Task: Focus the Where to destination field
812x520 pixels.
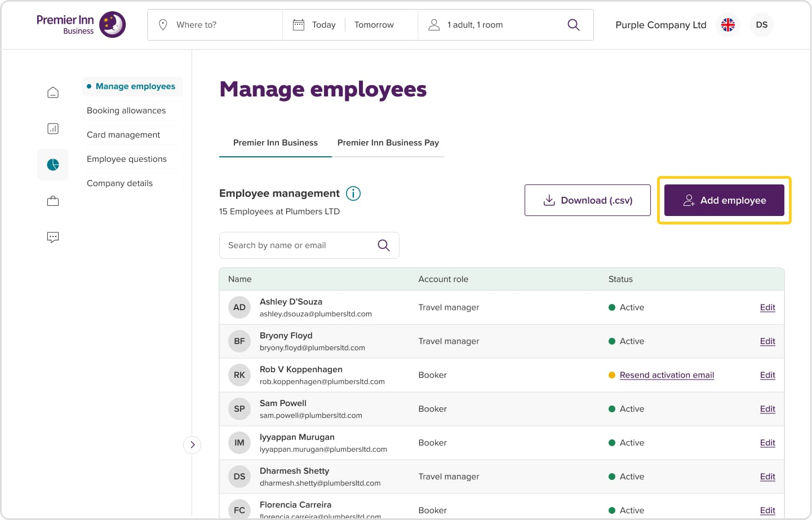Action: point(215,25)
